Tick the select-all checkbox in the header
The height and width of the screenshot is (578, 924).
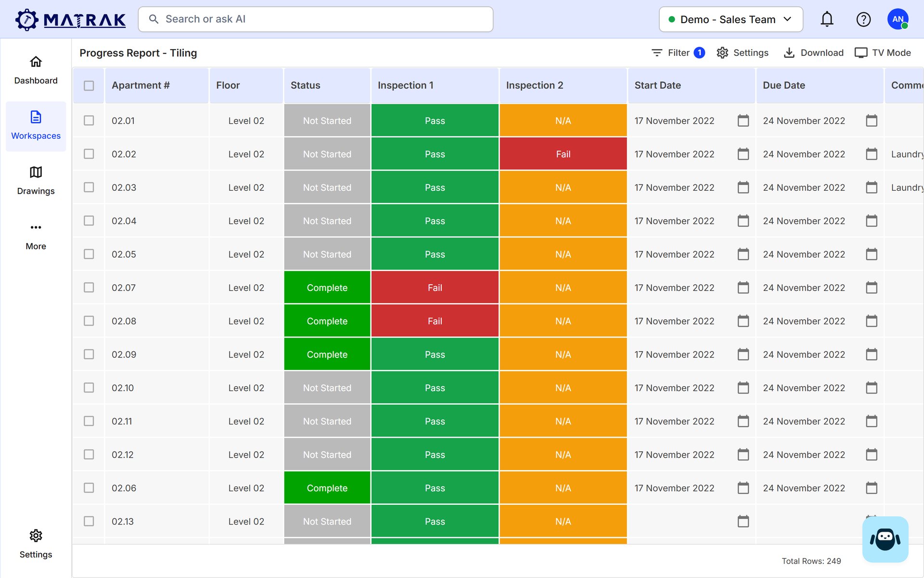pyautogui.click(x=89, y=85)
